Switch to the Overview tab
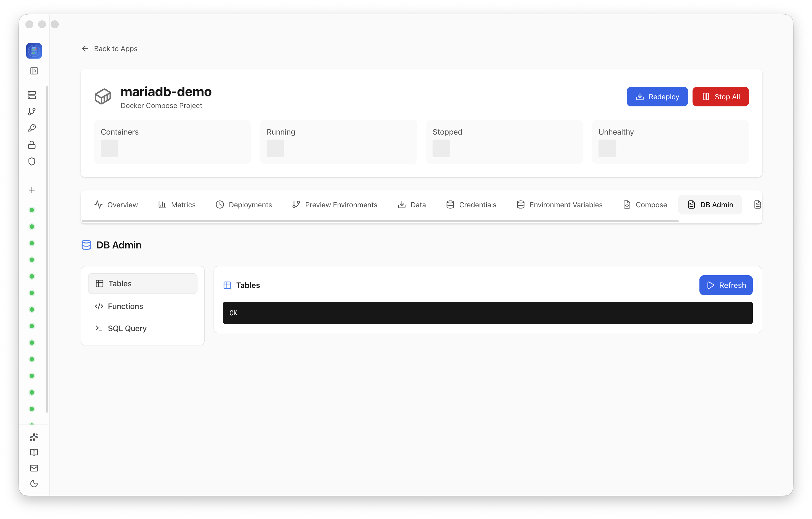 (116, 205)
